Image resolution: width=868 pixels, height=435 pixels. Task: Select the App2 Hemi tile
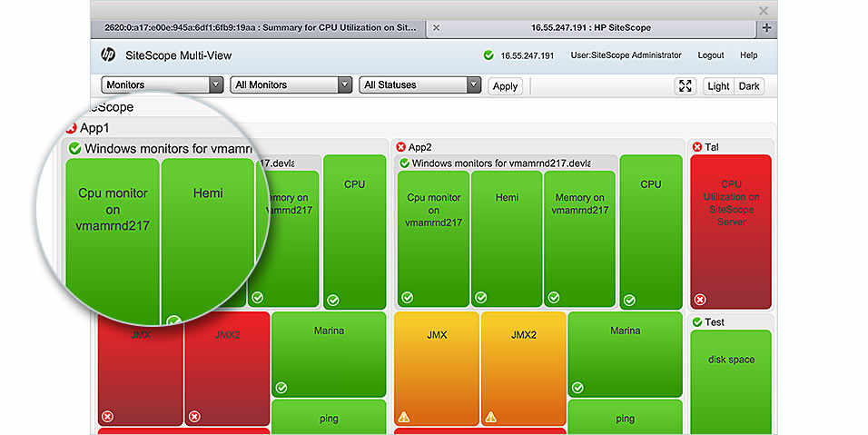click(507, 239)
